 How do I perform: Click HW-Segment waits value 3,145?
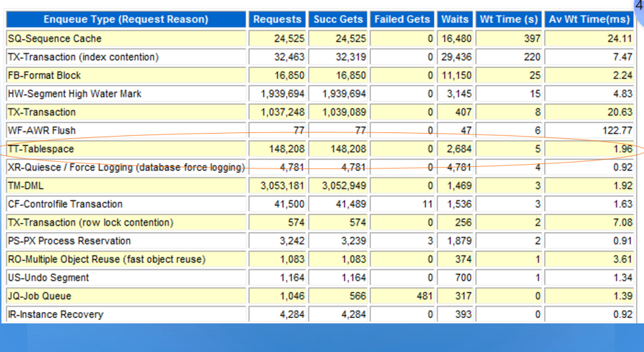click(x=460, y=94)
